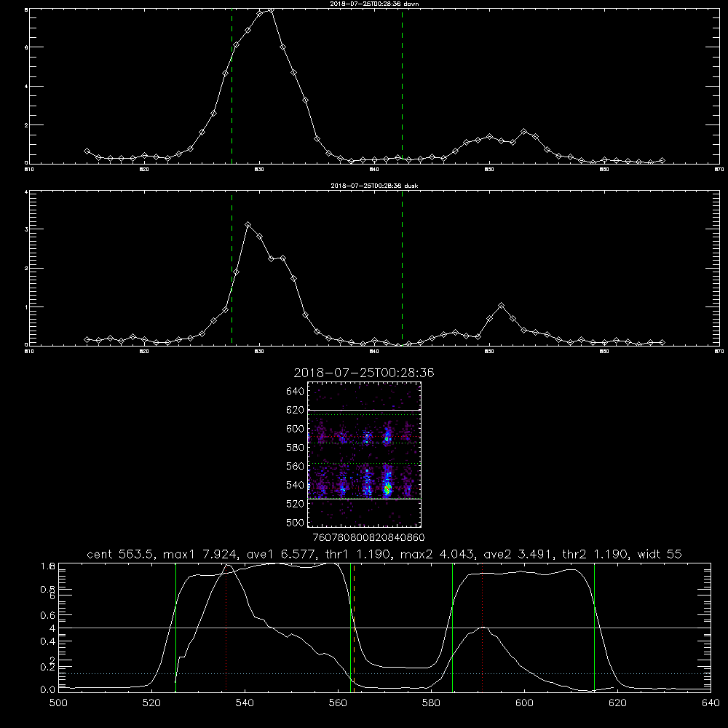Click the 580 label on heatmap y-axis

296,448
